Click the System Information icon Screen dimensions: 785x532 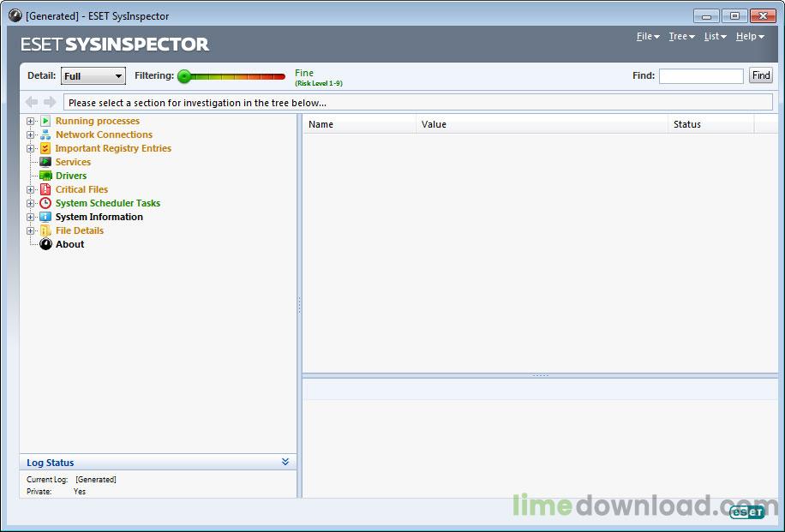45,217
